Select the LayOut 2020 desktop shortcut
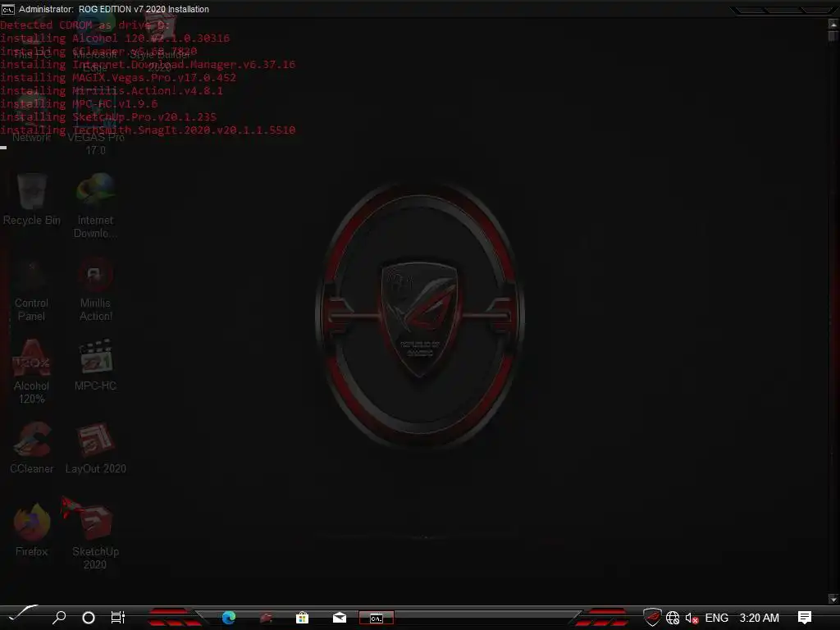This screenshot has height=630, width=840. [95, 449]
